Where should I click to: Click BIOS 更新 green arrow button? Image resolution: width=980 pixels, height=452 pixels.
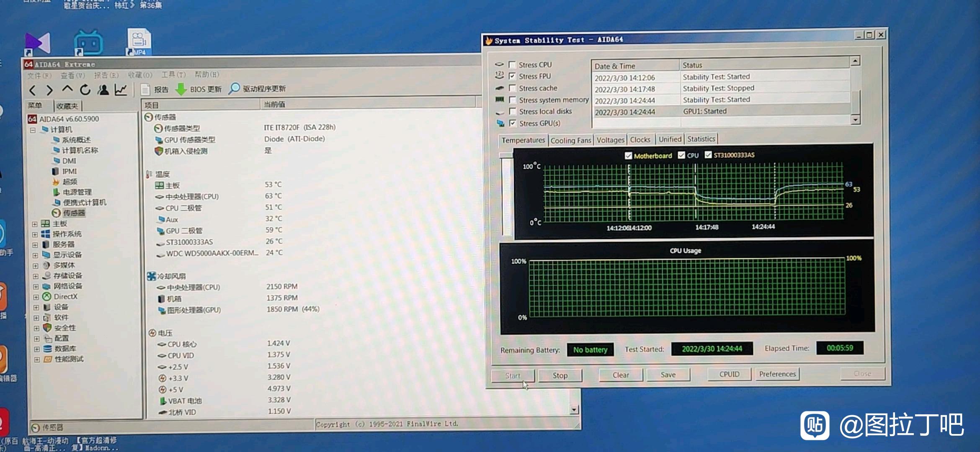[199, 89]
